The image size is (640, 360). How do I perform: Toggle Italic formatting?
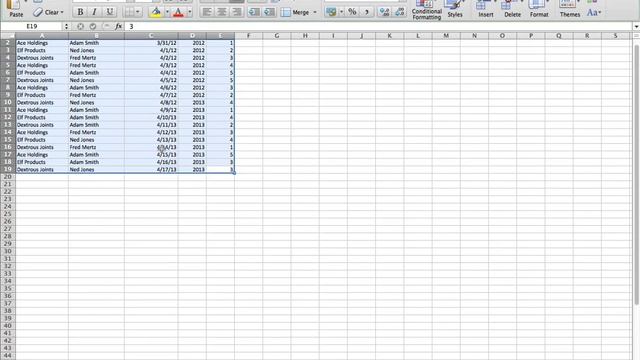tap(94, 12)
